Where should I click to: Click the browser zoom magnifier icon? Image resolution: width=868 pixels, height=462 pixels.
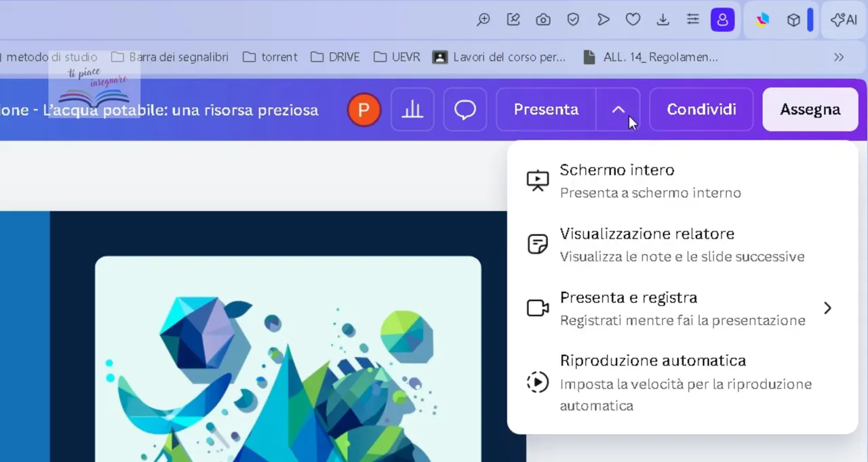tap(484, 20)
